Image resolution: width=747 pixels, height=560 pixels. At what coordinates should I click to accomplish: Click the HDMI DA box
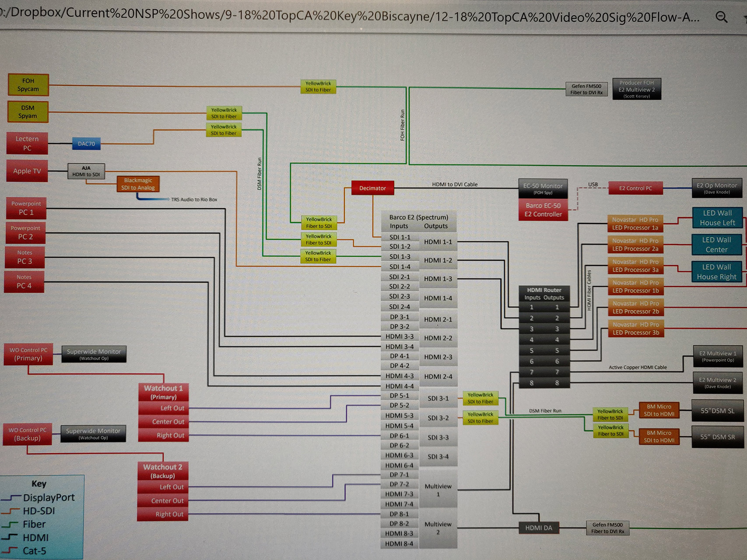coord(539,528)
